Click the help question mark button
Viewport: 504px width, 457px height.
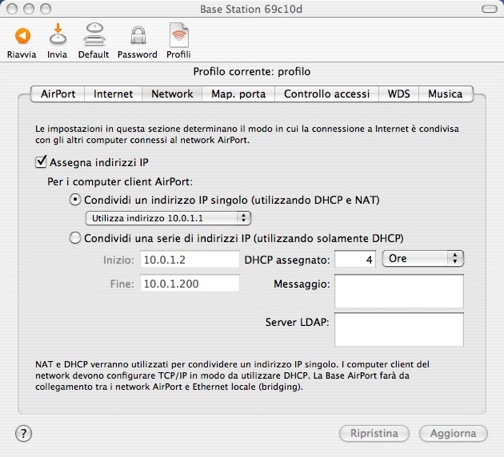(24, 434)
